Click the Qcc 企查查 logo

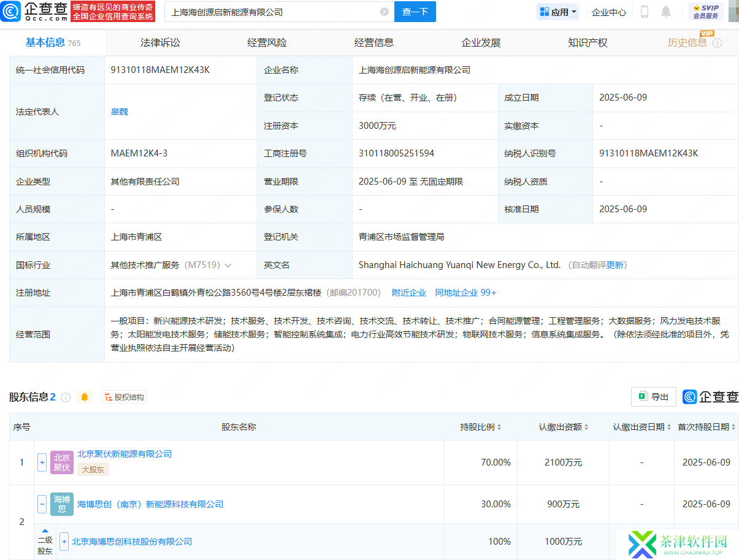(x=33, y=11)
